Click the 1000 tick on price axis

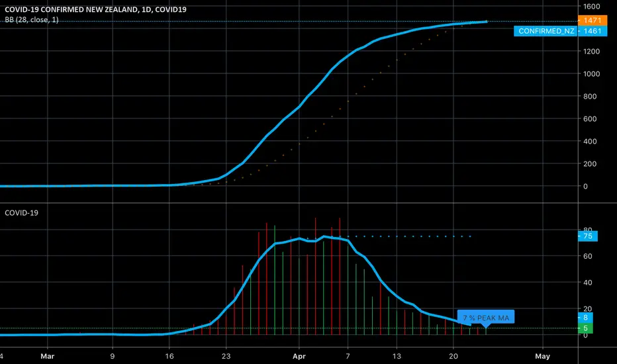click(591, 74)
